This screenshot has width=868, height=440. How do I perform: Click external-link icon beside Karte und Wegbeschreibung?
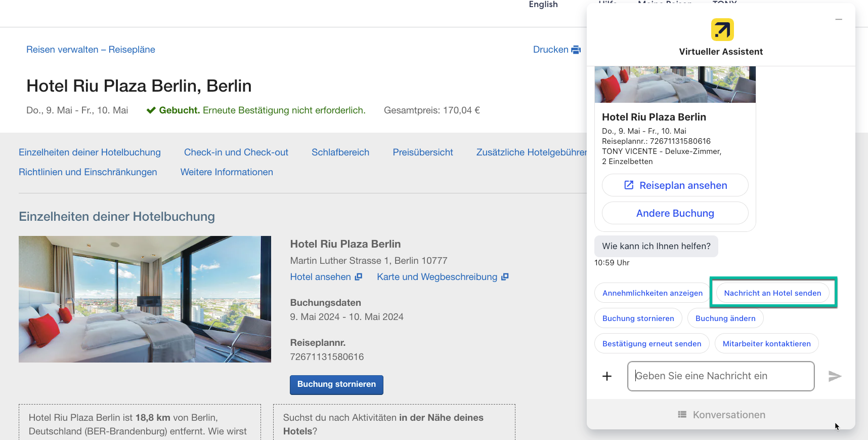click(x=505, y=277)
